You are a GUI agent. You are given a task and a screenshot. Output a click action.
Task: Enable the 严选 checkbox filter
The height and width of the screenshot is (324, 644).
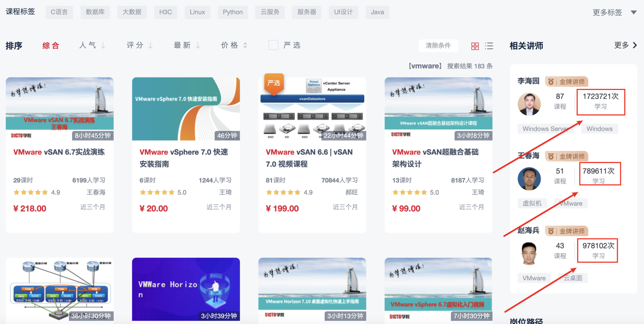273,45
